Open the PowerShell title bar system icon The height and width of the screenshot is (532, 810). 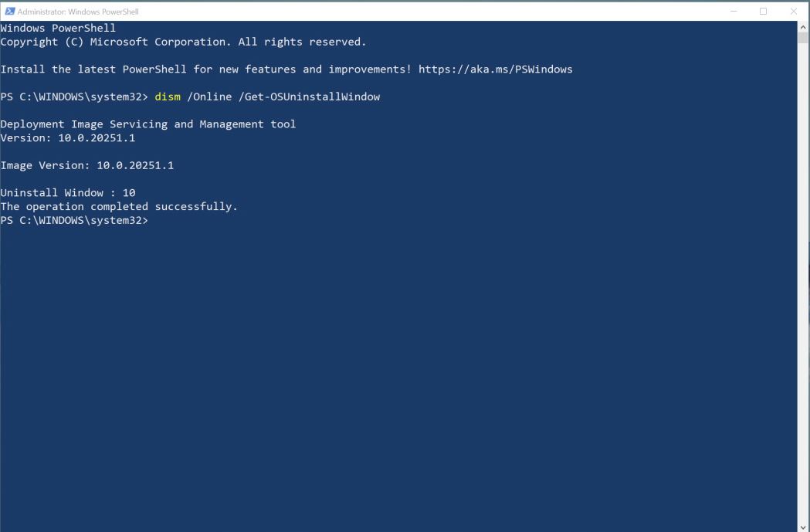pos(10,11)
